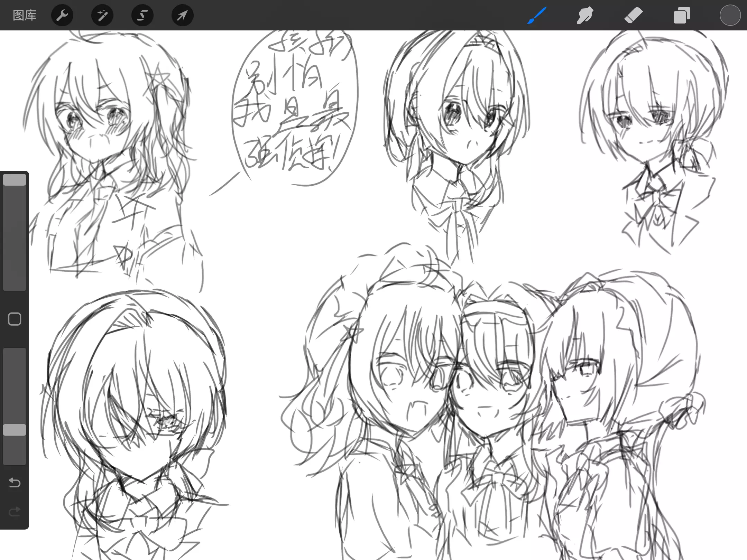
Task: Open the active color circle
Action: (x=730, y=15)
